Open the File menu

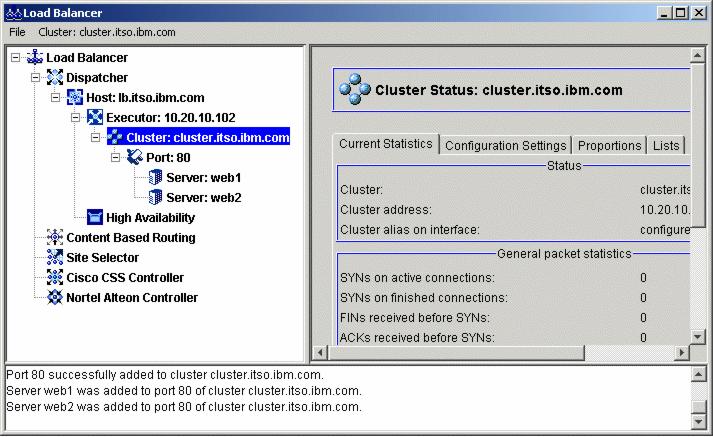[x=17, y=32]
